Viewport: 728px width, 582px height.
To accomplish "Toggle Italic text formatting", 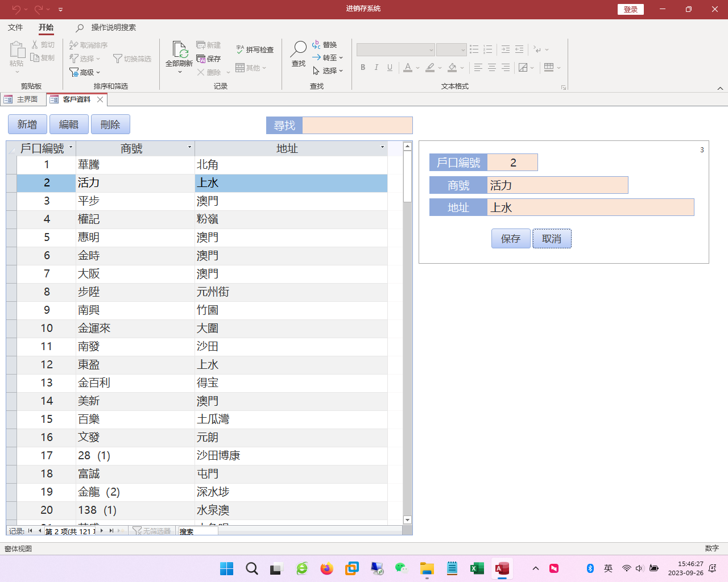I will click(x=376, y=68).
